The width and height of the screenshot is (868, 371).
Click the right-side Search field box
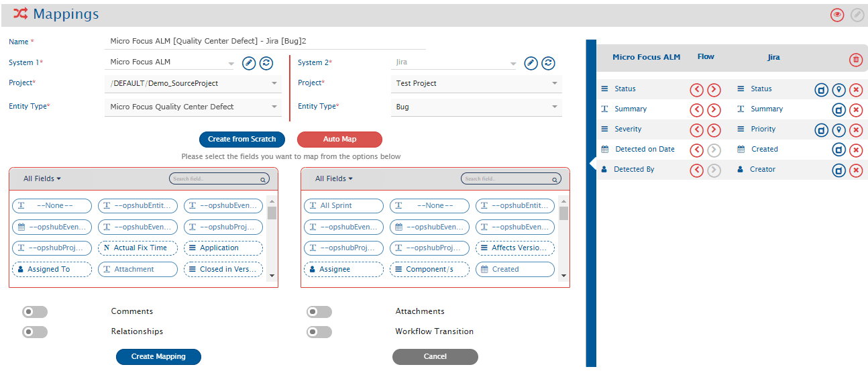(x=510, y=179)
